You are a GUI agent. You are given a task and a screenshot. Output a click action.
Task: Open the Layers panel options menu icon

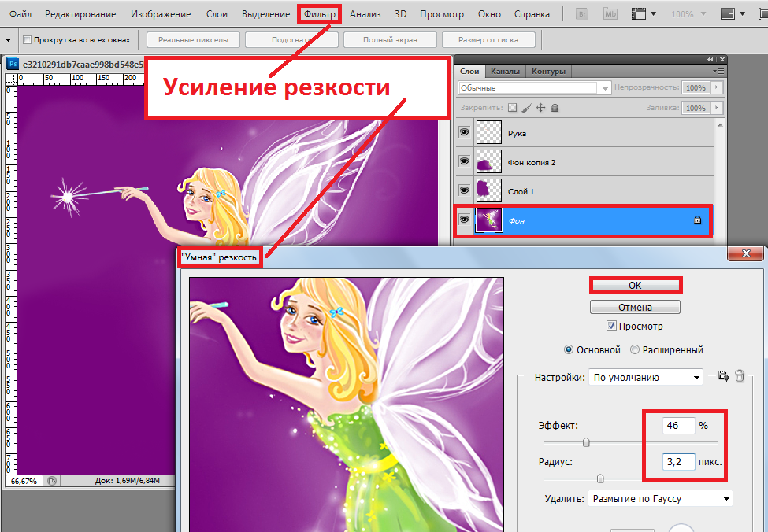[717, 71]
